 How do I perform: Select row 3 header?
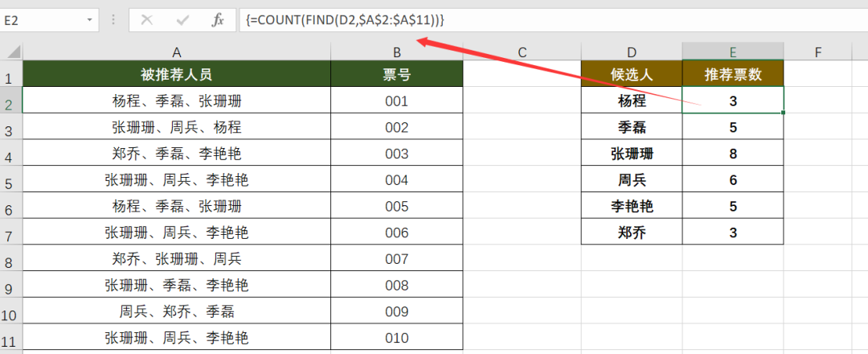coord(10,128)
